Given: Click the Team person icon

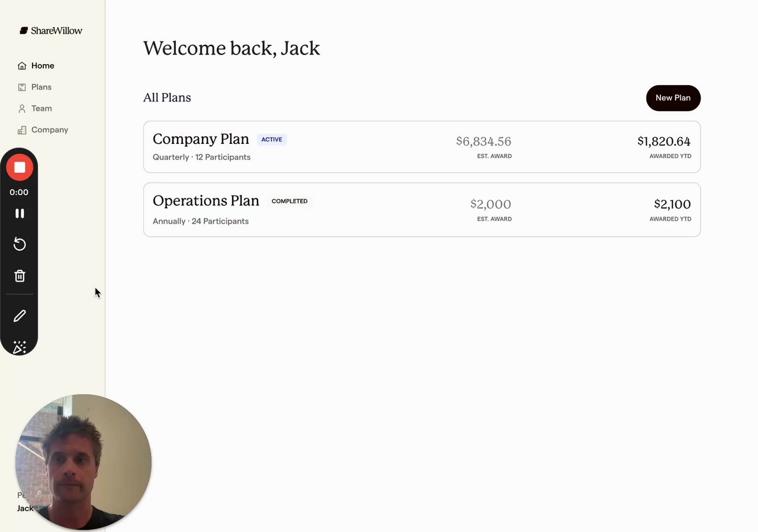Looking at the screenshot, I should coord(22,108).
